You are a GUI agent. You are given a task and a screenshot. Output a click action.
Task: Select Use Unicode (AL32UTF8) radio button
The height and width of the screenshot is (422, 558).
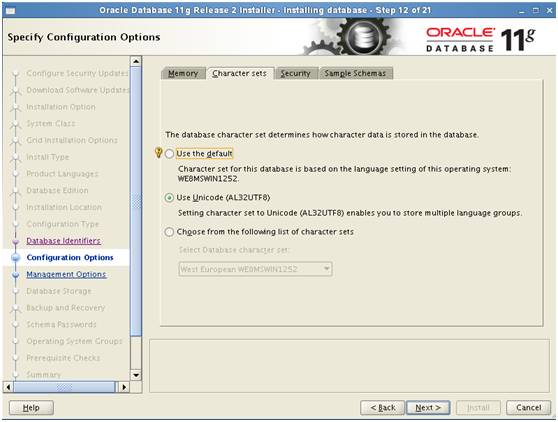(x=169, y=197)
